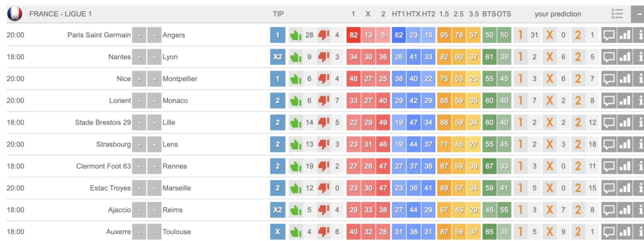Image resolution: width=644 pixels, height=241 pixels.
Task: Click thumbs up for Paris Saint Germain match
Action: coord(296,35)
